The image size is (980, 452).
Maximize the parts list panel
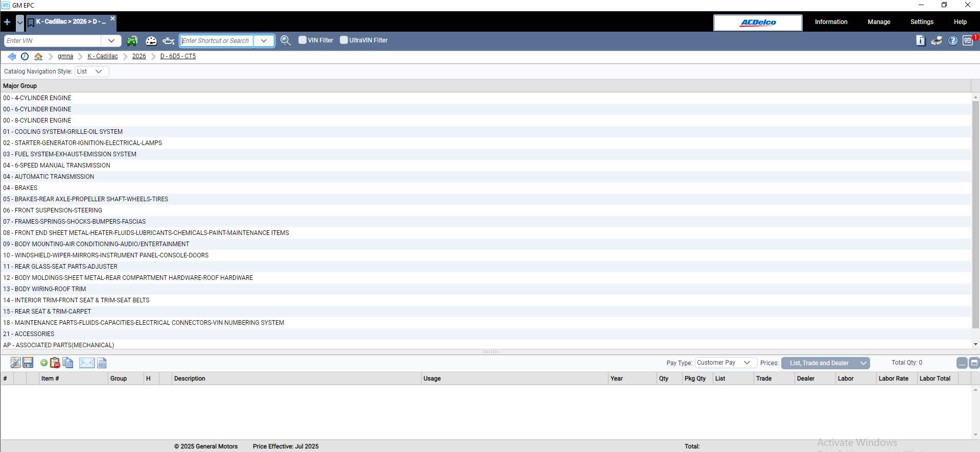click(x=974, y=363)
